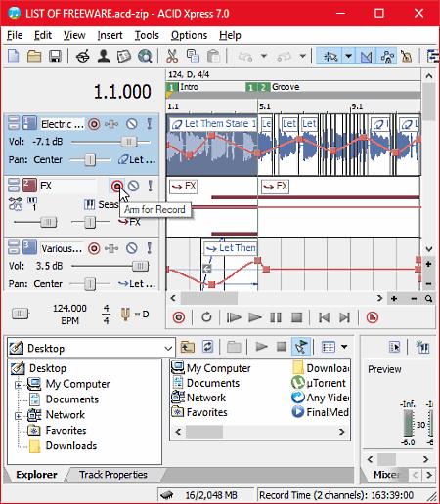This screenshot has height=504, width=440.
Task: Save project with the floppy disk icon
Action: (55, 56)
